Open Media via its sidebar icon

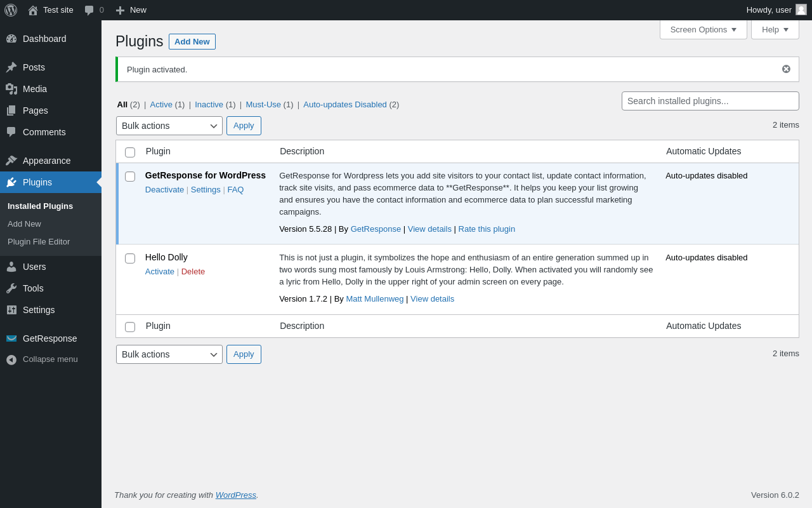click(x=11, y=89)
